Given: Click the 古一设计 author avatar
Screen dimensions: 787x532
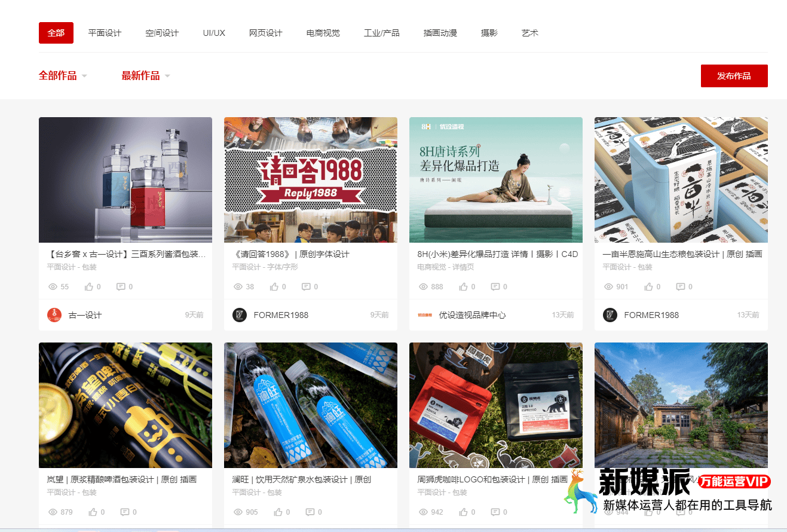Looking at the screenshot, I should [54, 315].
